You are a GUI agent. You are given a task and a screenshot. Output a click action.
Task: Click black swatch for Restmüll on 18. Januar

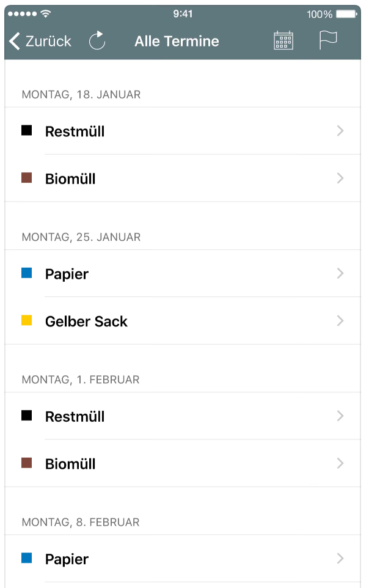[27, 130]
